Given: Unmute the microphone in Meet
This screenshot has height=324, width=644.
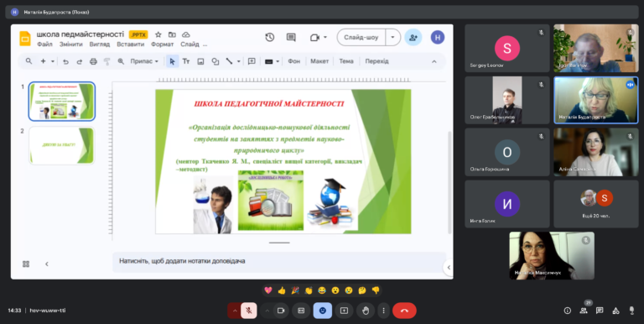Looking at the screenshot, I should [x=249, y=311].
